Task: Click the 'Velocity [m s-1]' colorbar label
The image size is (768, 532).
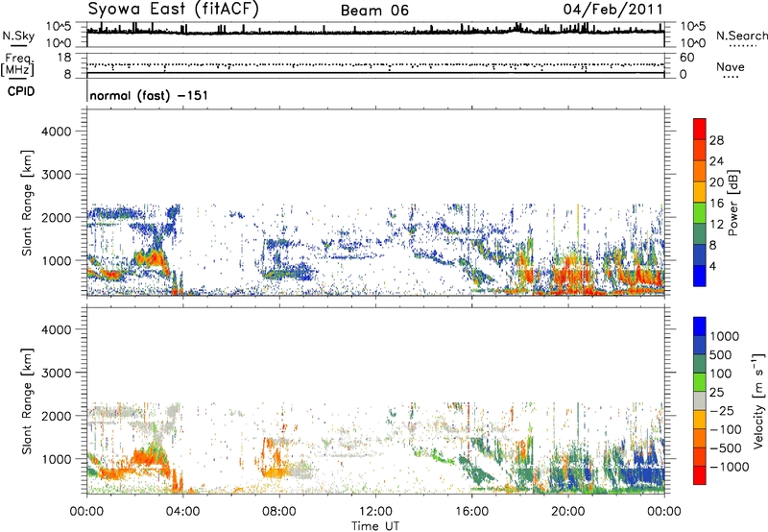Action: (x=758, y=400)
